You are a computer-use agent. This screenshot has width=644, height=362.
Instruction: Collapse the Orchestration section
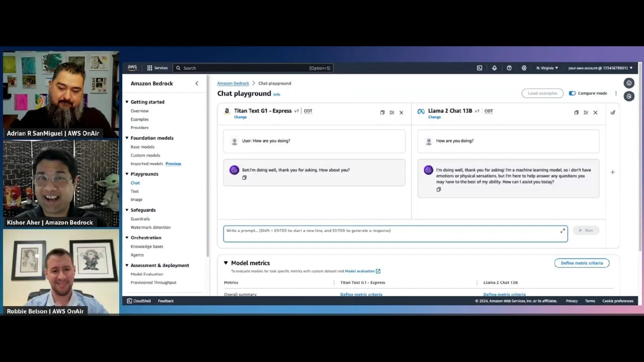(x=127, y=237)
